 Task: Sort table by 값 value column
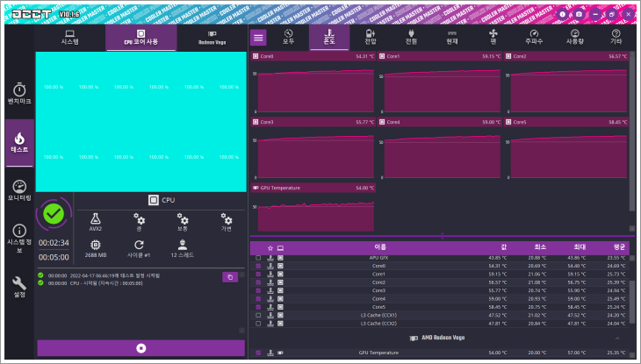tap(504, 247)
